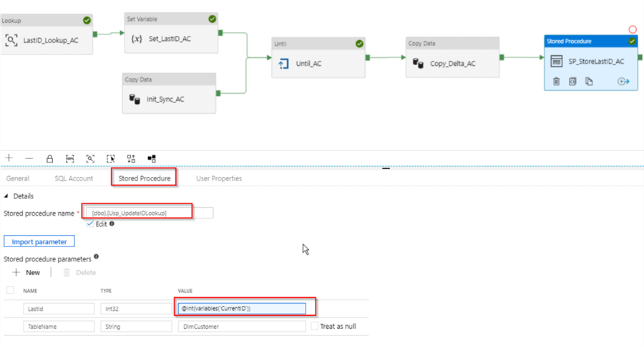644x346 pixels.
Task: Click validation checkmark on Lookup activity
Action: [87, 20]
